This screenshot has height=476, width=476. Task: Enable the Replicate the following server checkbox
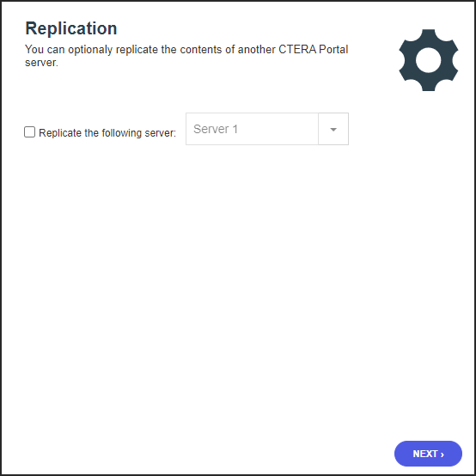click(29, 132)
